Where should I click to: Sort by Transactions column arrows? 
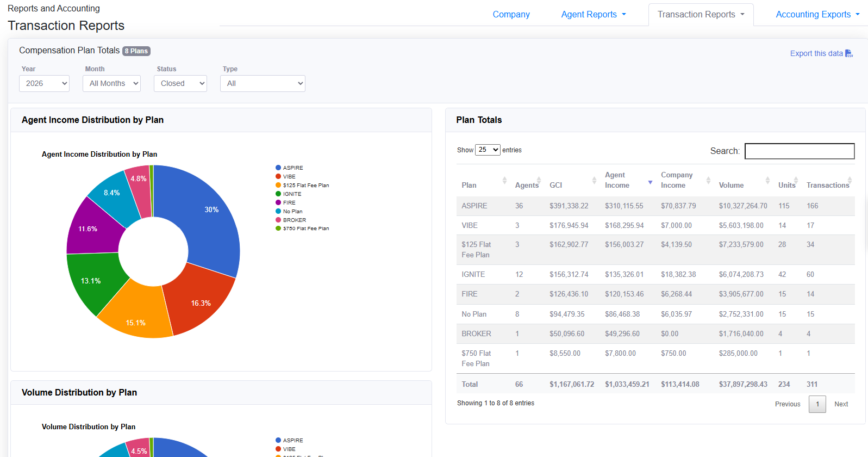[850, 180]
